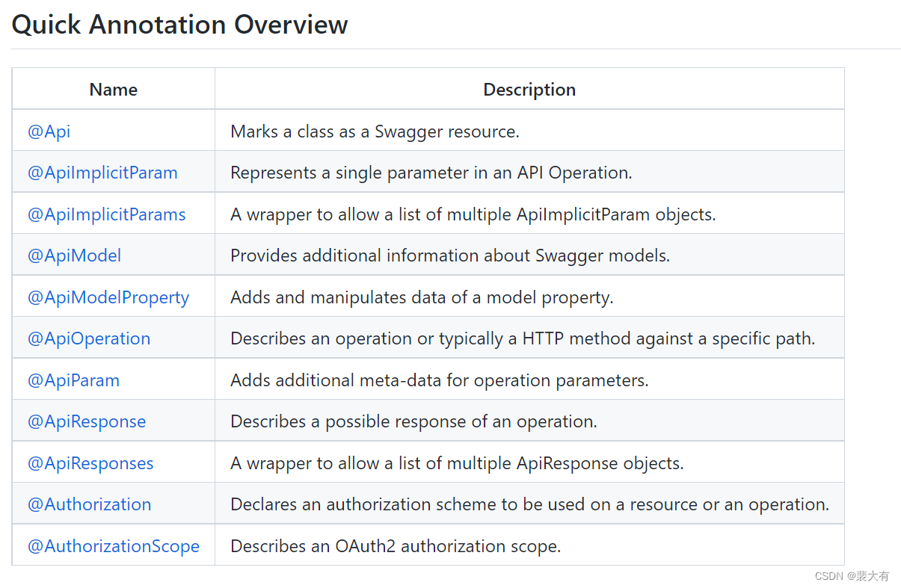Click the Name column header
The image size is (901, 588).
coord(113,89)
